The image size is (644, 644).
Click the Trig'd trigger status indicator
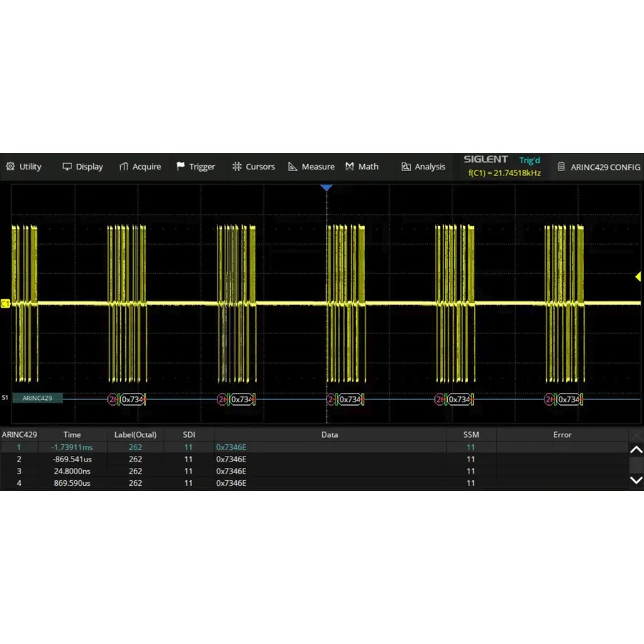(530, 160)
